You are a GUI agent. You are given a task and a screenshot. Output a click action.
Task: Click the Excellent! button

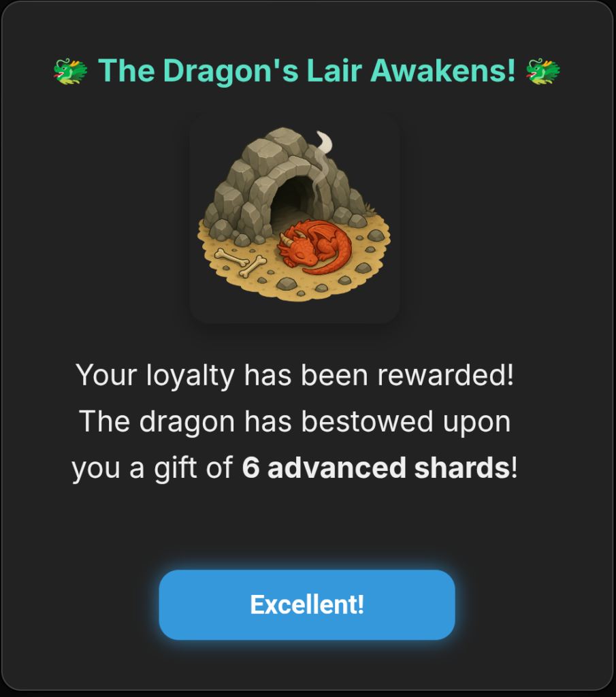coord(307,604)
